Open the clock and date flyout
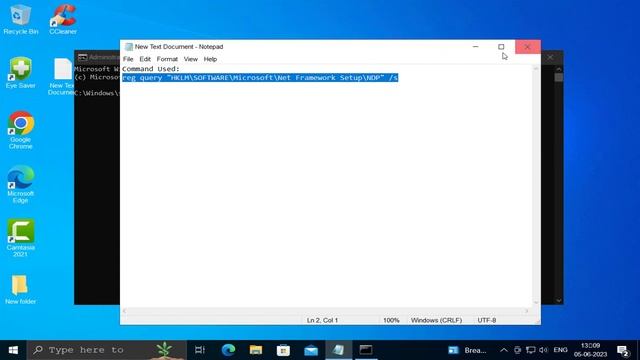Viewport: 640px width, 360px height. 590,350
